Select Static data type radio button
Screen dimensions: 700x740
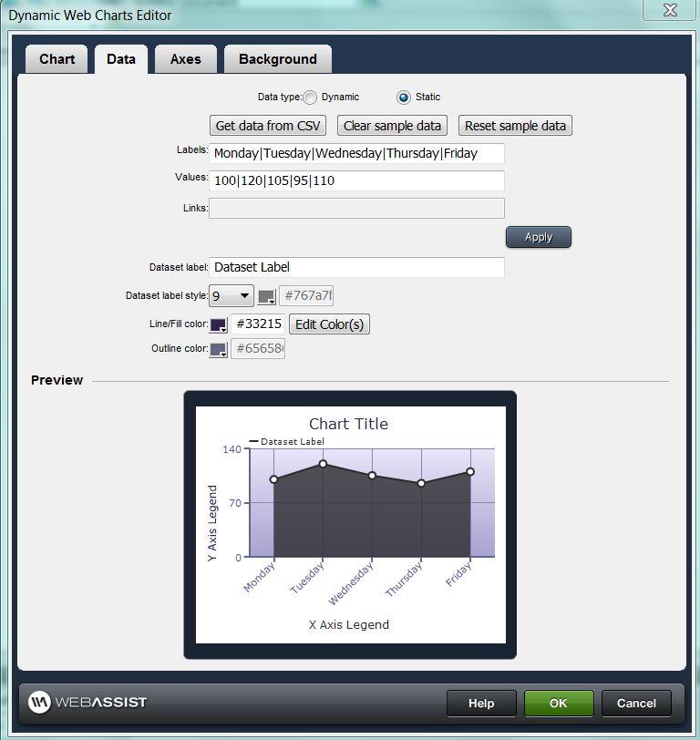(404, 98)
